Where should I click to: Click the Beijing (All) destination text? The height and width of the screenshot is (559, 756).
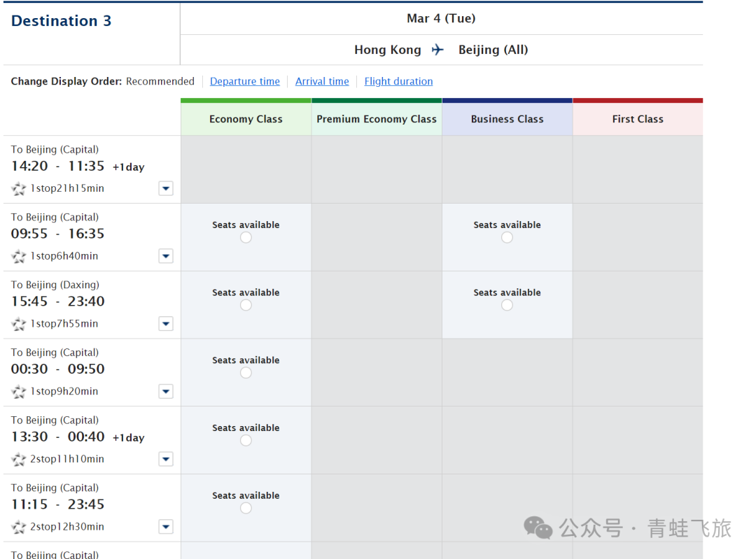[493, 50]
